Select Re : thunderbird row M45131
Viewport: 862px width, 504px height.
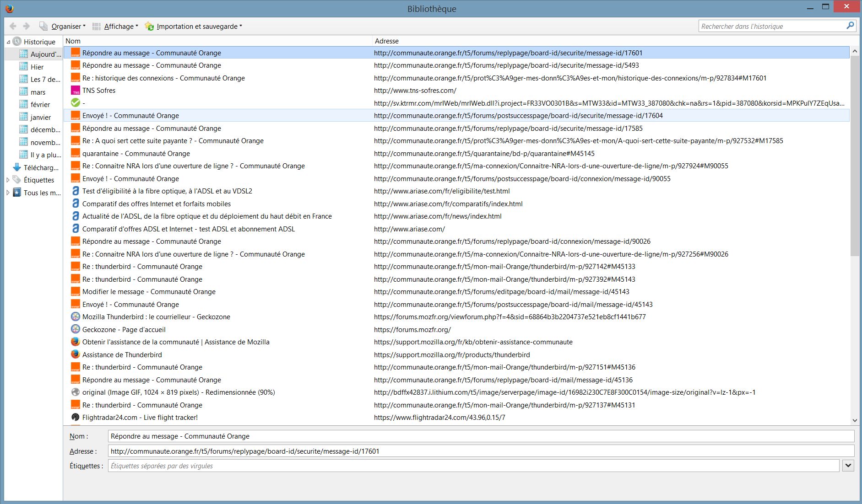456,405
